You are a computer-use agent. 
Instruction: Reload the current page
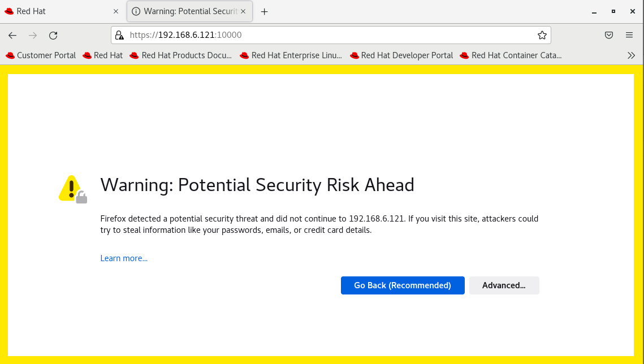click(x=53, y=35)
